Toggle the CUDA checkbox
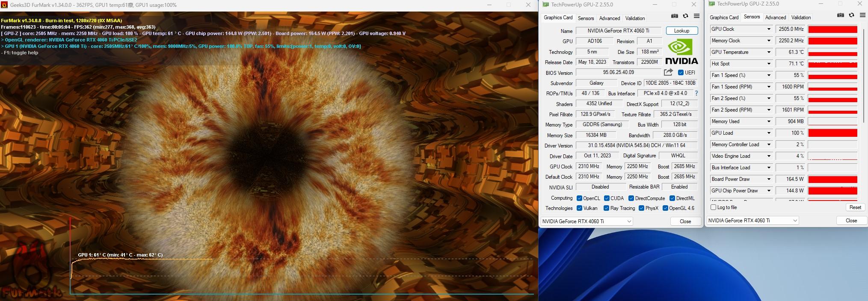The width and height of the screenshot is (868, 301). click(x=607, y=198)
